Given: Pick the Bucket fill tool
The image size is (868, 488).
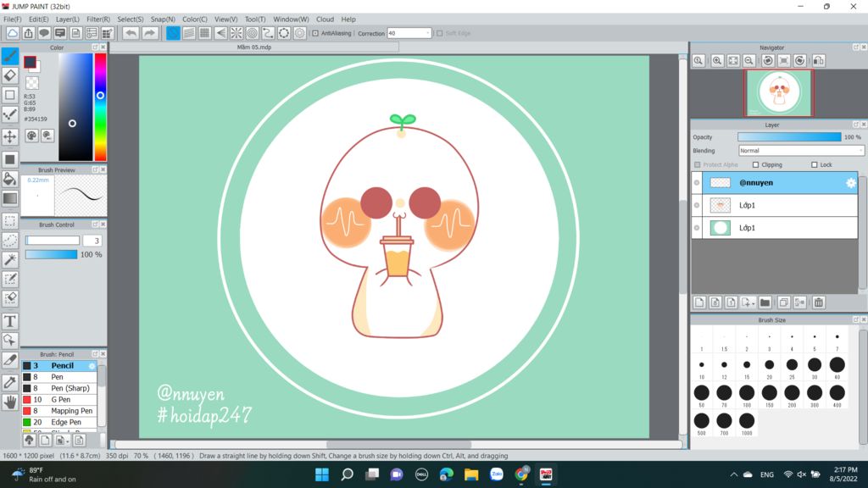Looking at the screenshot, I should pyautogui.click(x=10, y=179).
